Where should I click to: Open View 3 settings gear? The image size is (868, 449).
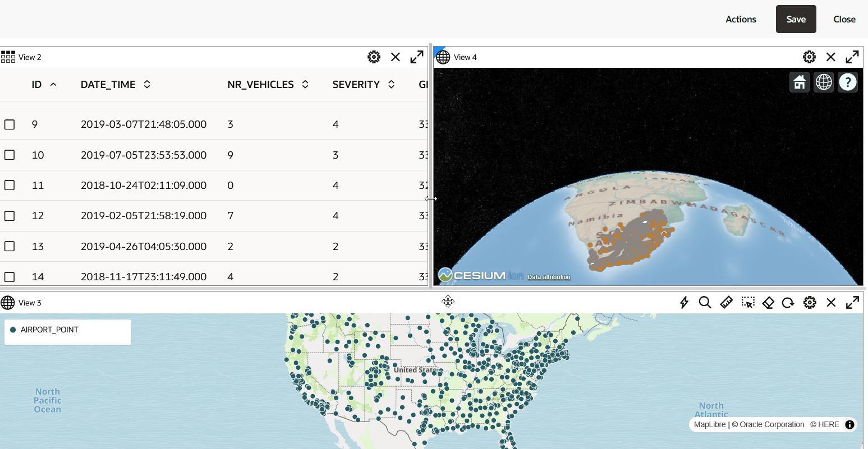click(810, 303)
